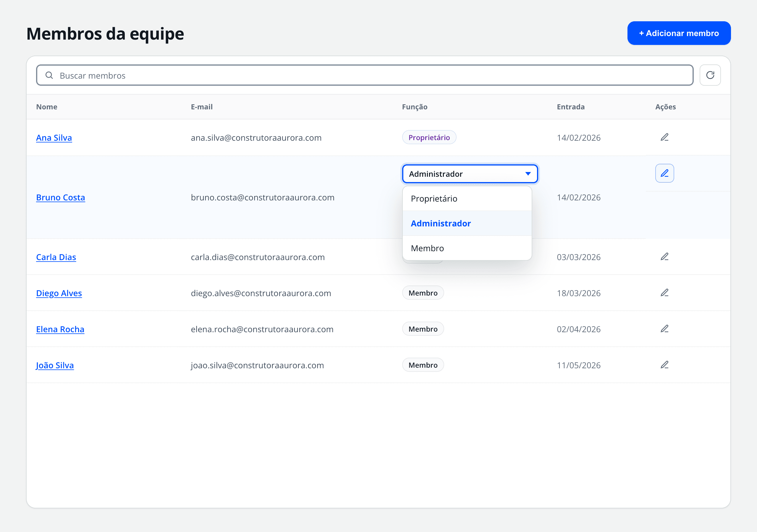
Task: Click João Silva's Membro role badge
Action: click(423, 365)
